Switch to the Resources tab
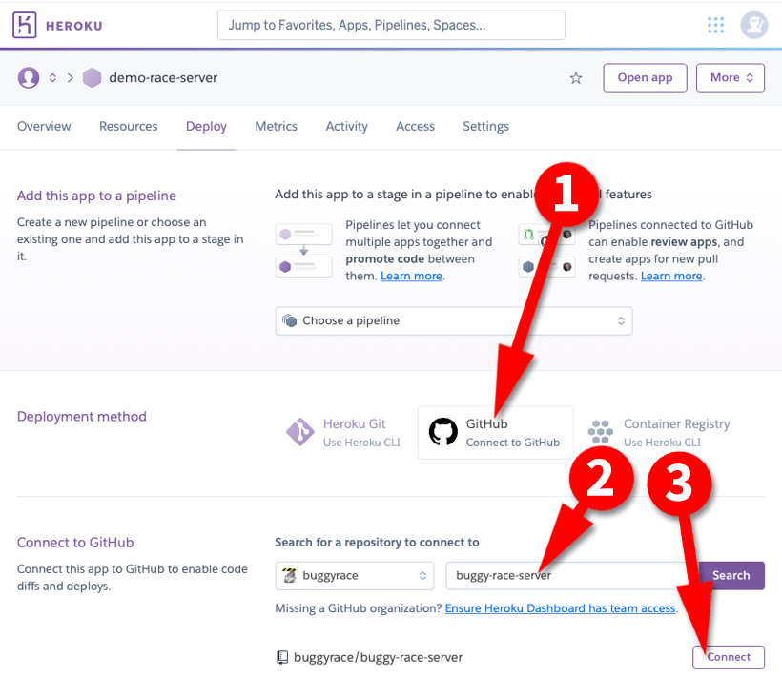 (128, 126)
